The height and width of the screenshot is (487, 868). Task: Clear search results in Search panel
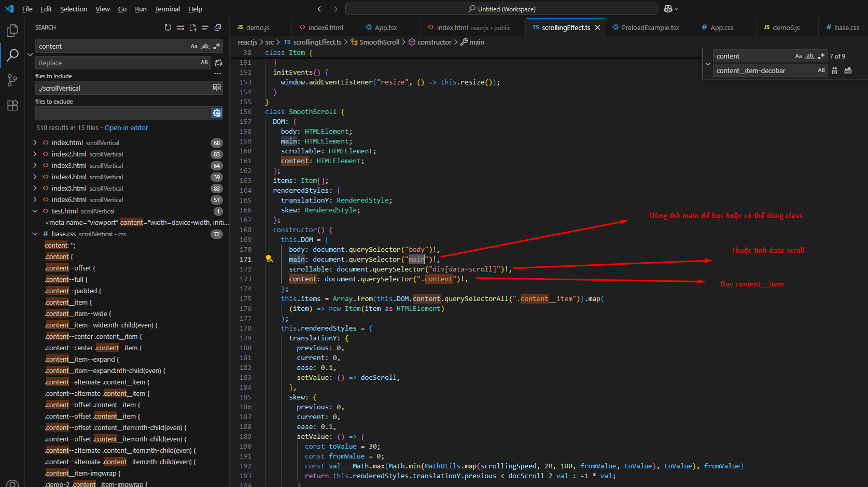point(180,27)
